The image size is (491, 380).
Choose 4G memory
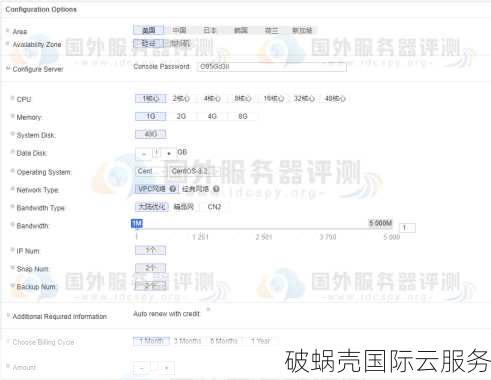click(212, 116)
